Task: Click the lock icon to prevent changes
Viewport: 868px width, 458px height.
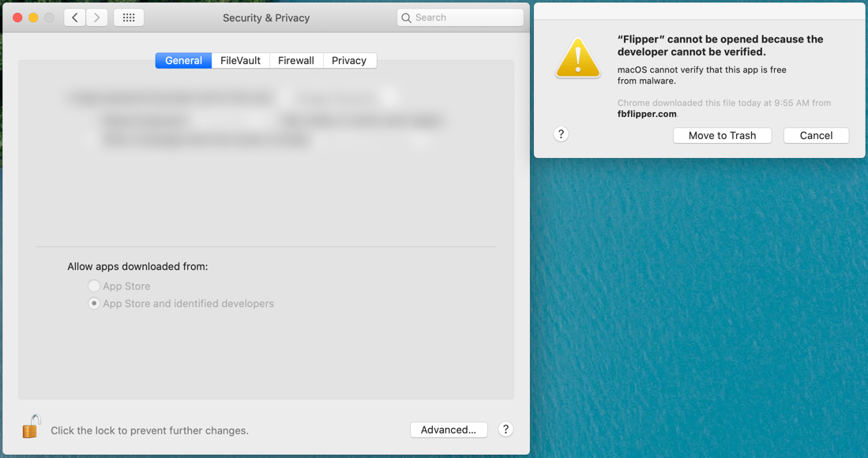Action: point(32,426)
